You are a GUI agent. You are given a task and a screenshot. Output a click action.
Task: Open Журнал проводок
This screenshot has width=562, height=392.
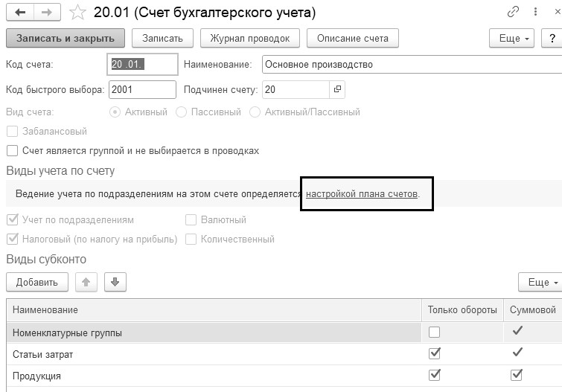point(250,39)
